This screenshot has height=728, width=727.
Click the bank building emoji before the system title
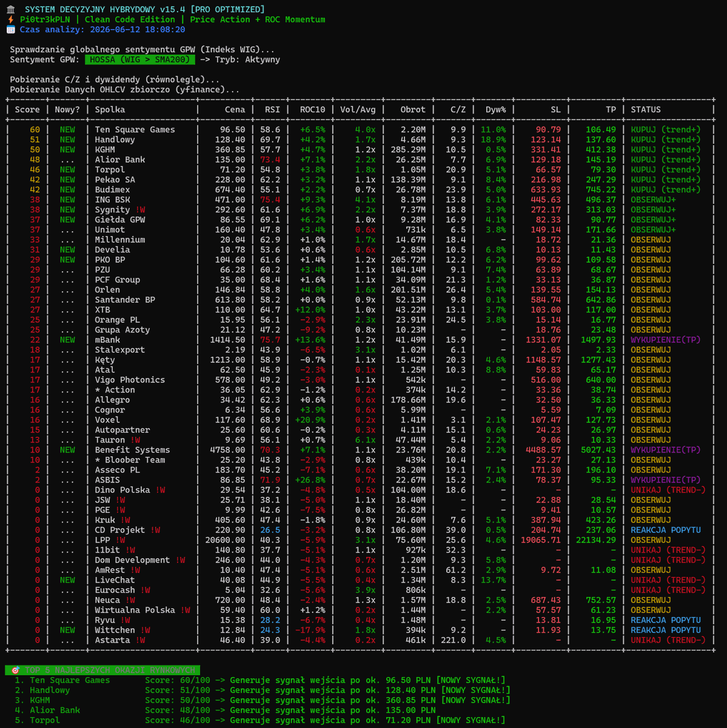[11, 10]
